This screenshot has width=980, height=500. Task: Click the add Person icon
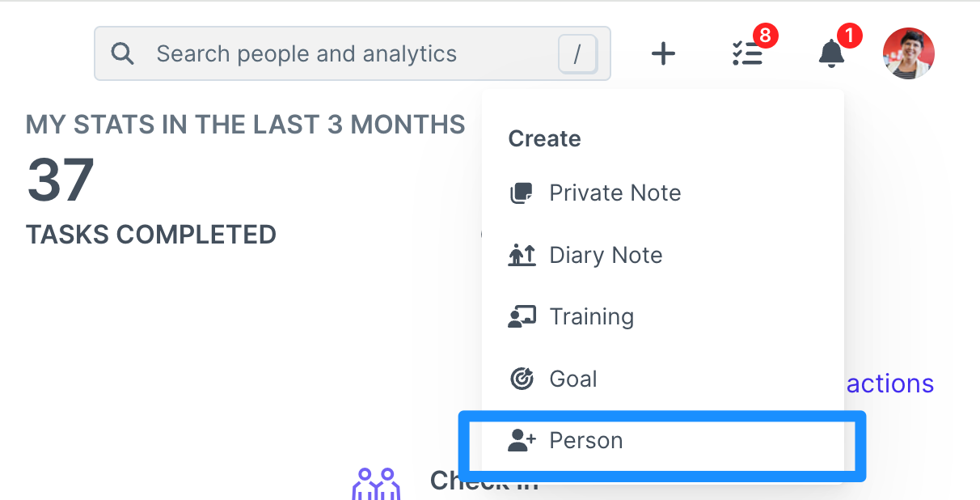(x=522, y=441)
